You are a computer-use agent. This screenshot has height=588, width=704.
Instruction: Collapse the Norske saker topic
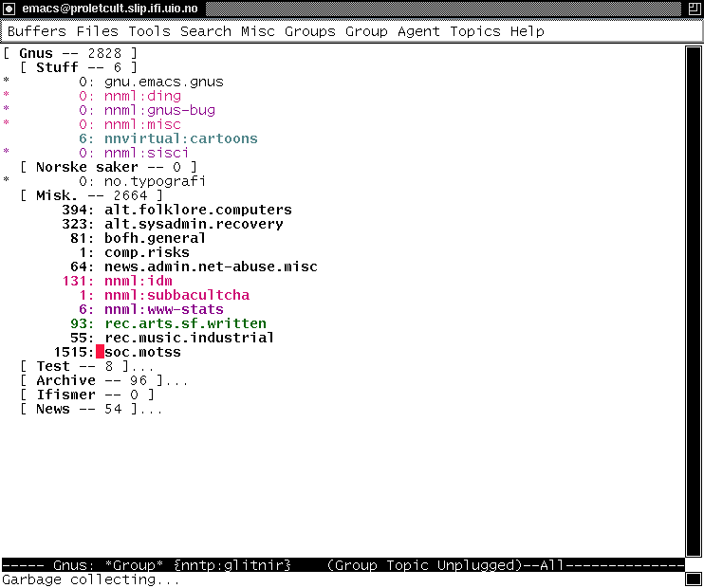pyautogui.click(x=109, y=168)
